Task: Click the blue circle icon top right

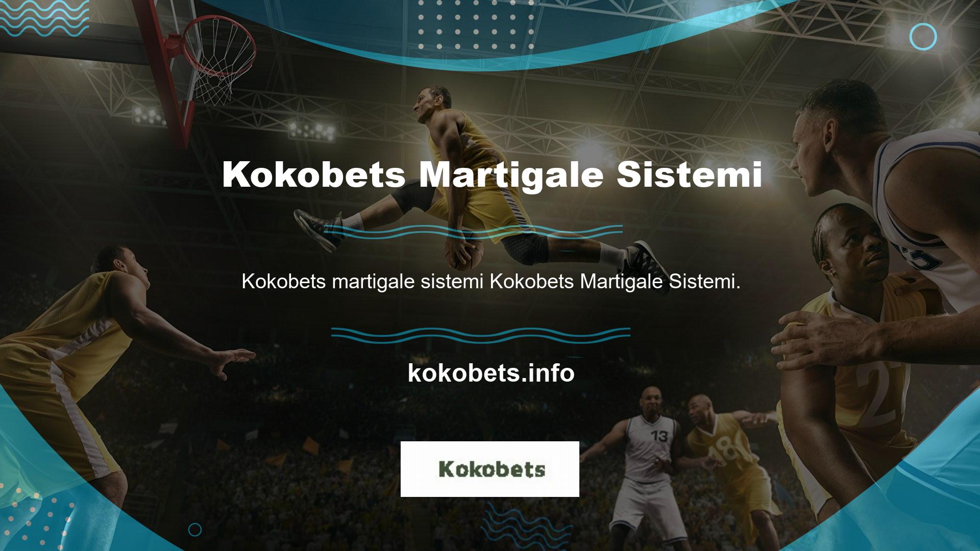Action: pyautogui.click(x=923, y=37)
